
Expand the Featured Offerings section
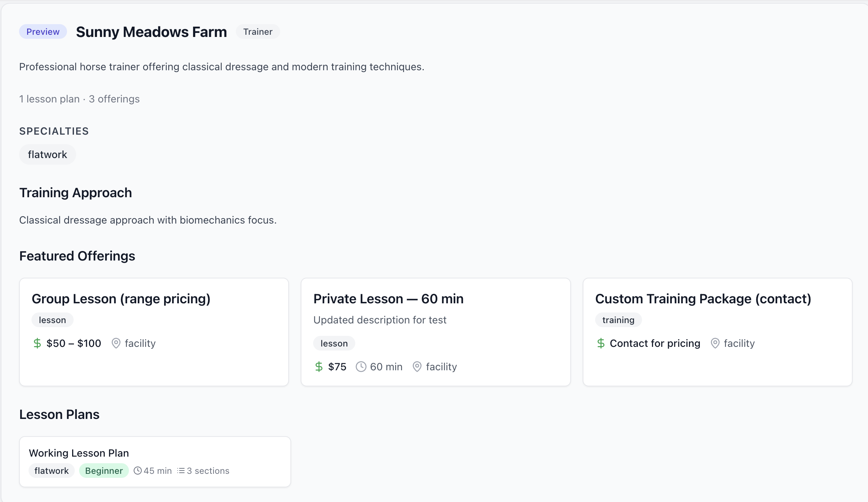point(77,256)
